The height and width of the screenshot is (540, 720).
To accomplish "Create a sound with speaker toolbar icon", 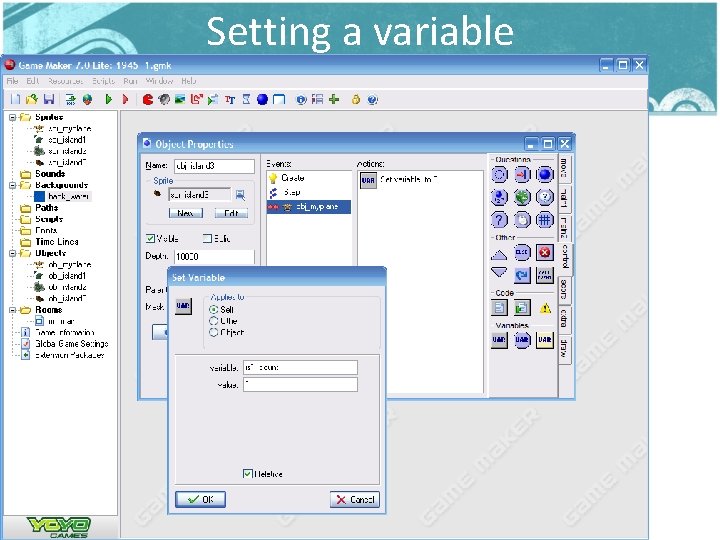I will click(164, 99).
